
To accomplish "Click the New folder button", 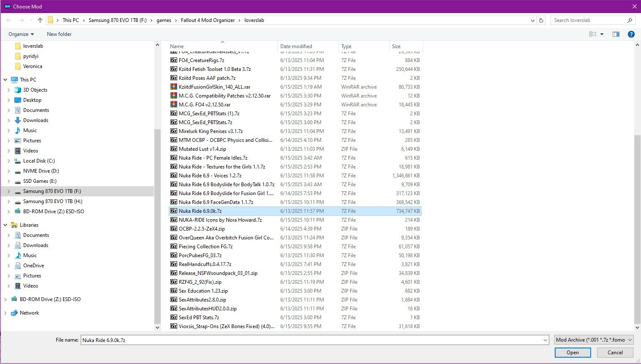I will [x=59, y=34].
